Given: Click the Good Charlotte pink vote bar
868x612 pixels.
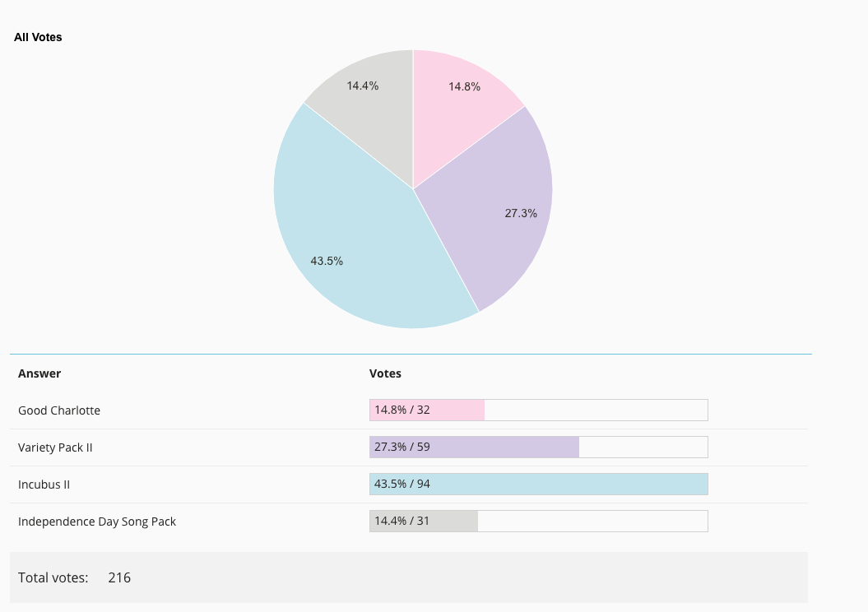Looking at the screenshot, I should tap(427, 410).
